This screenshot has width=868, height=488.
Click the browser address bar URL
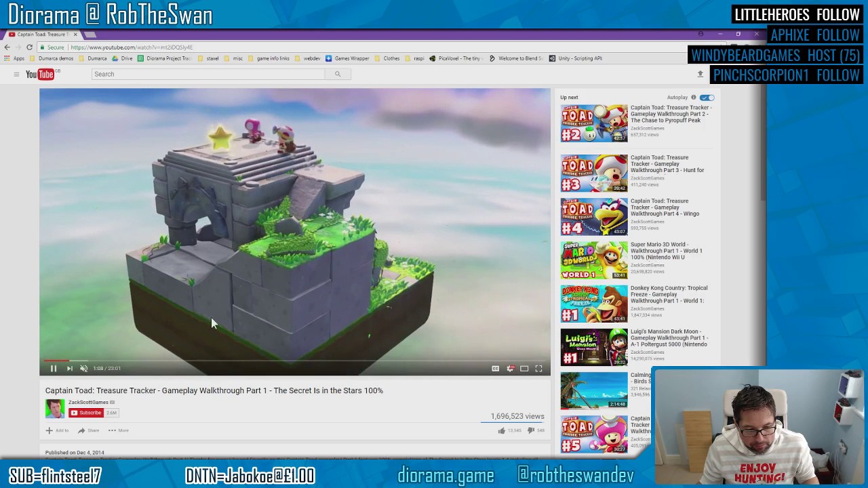pyautogui.click(x=132, y=47)
